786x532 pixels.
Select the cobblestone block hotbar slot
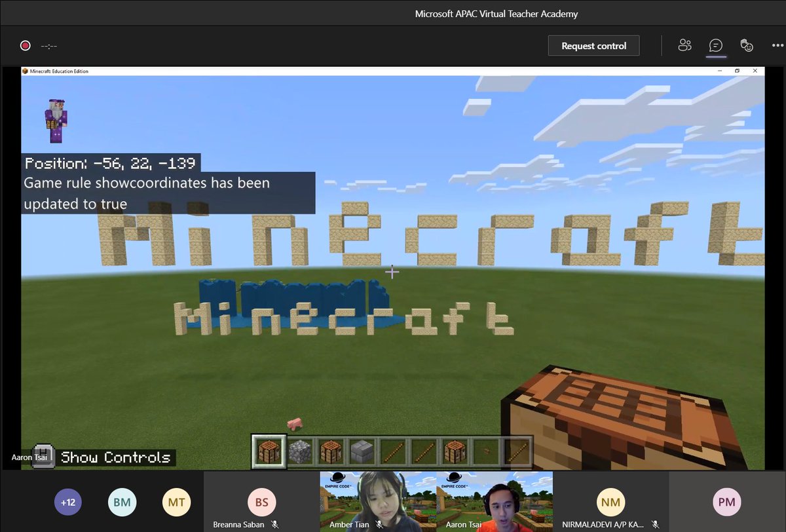tap(301, 452)
